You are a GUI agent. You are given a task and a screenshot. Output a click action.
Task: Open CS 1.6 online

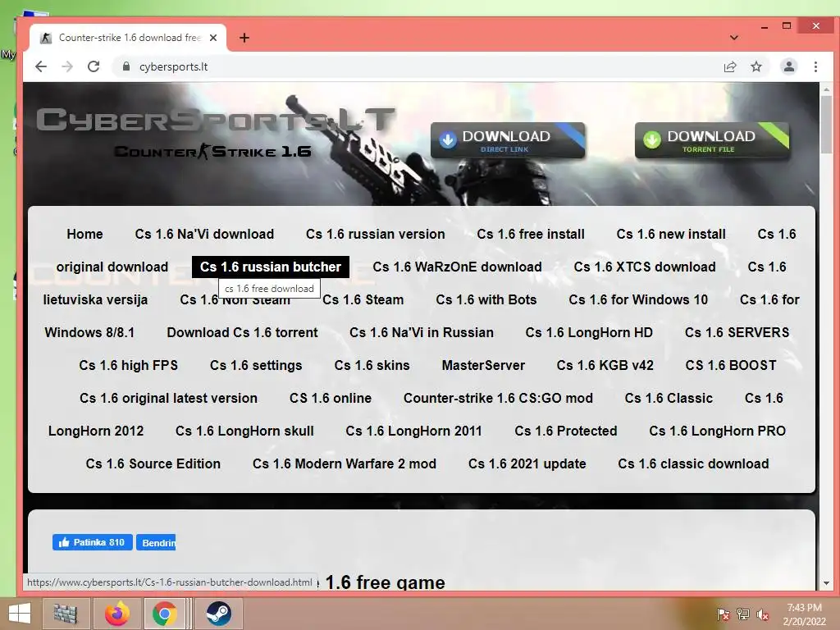(x=331, y=398)
